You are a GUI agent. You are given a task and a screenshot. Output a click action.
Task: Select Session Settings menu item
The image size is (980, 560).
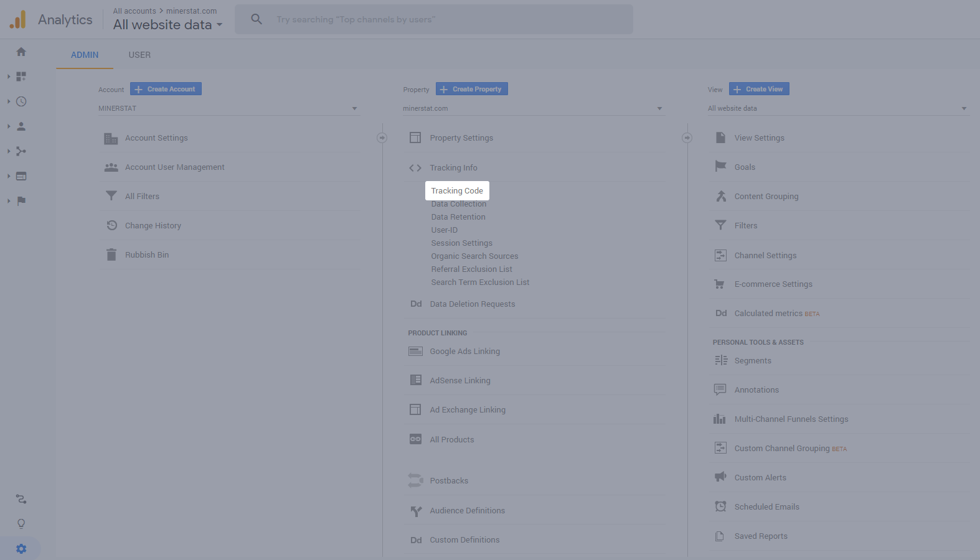tap(461, 243)
